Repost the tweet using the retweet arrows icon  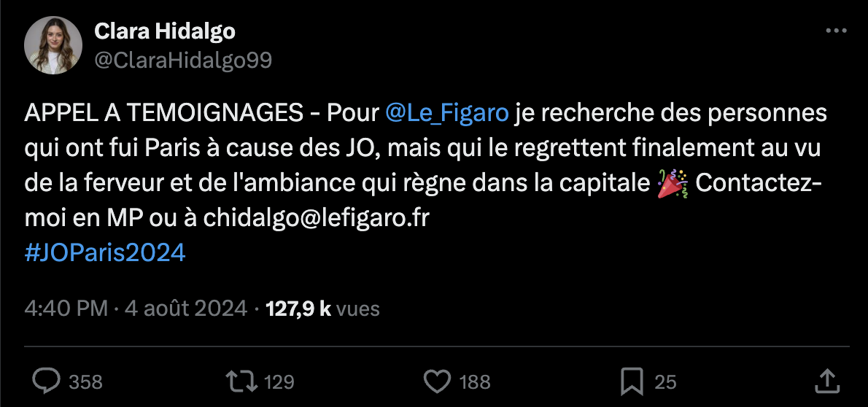[242, 381]
